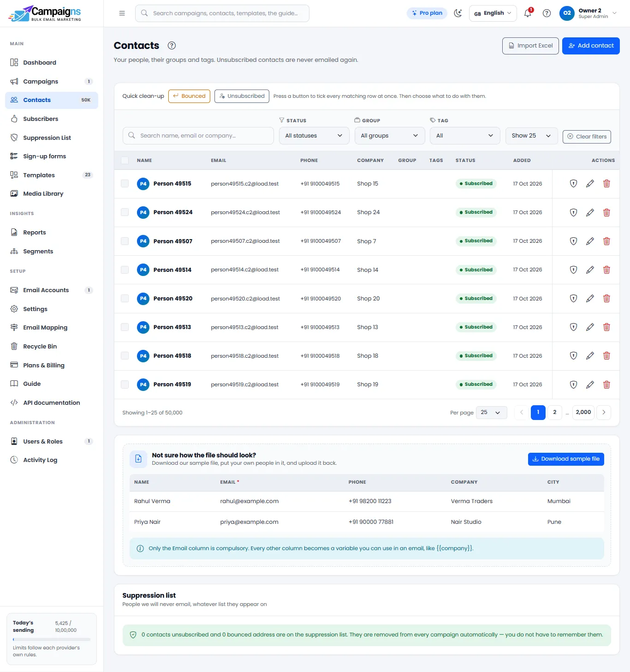Viewport: 630px width, 672px height.
Task: Click the Today's sending progress bar
Action: 52,639
